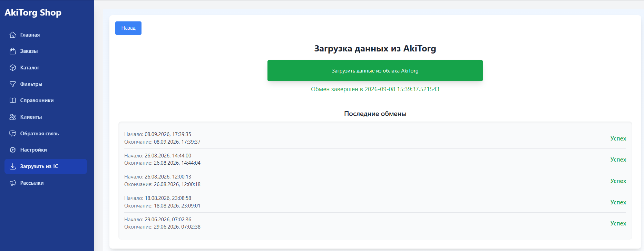Click the house icon beside Главная
Image resolution: width=644 pixels, height=251 pixels.
pyautogui.click(x=13, y=35)
